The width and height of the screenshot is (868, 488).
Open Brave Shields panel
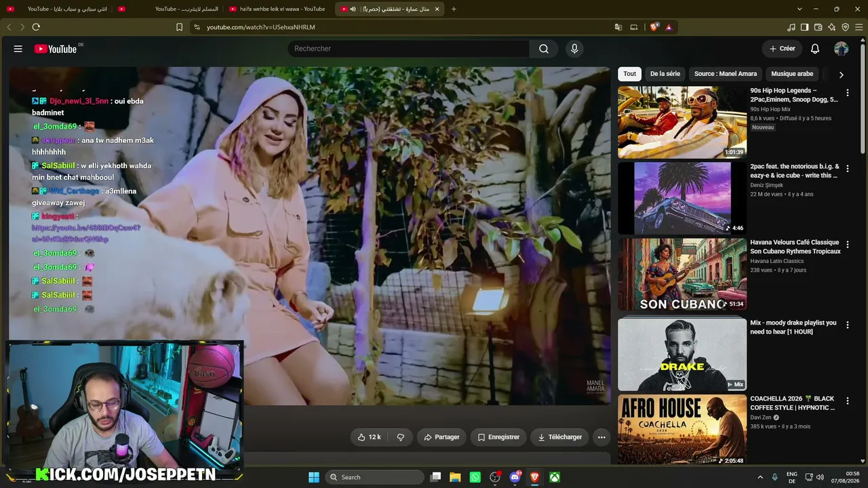coord(654,27)
